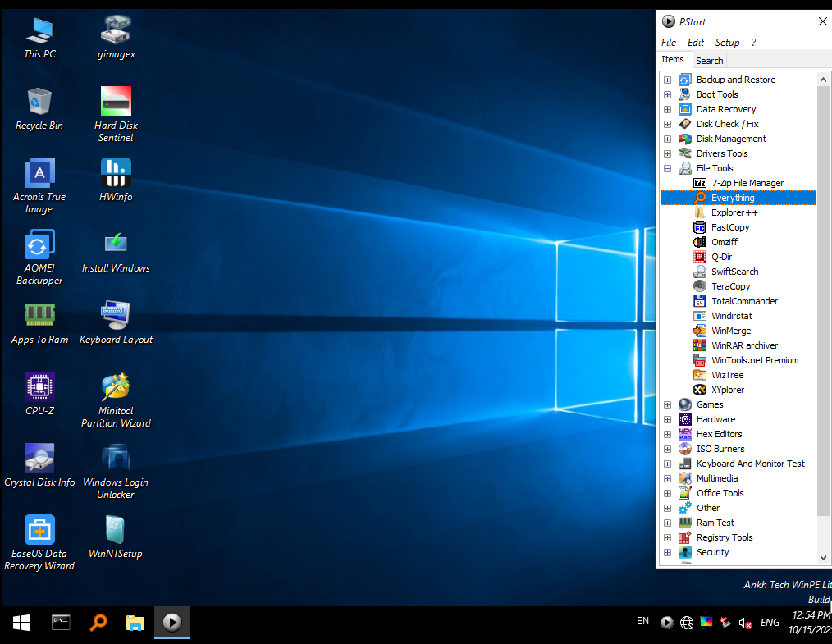Click the PStart list scroll down arrow

click(824, 558)
